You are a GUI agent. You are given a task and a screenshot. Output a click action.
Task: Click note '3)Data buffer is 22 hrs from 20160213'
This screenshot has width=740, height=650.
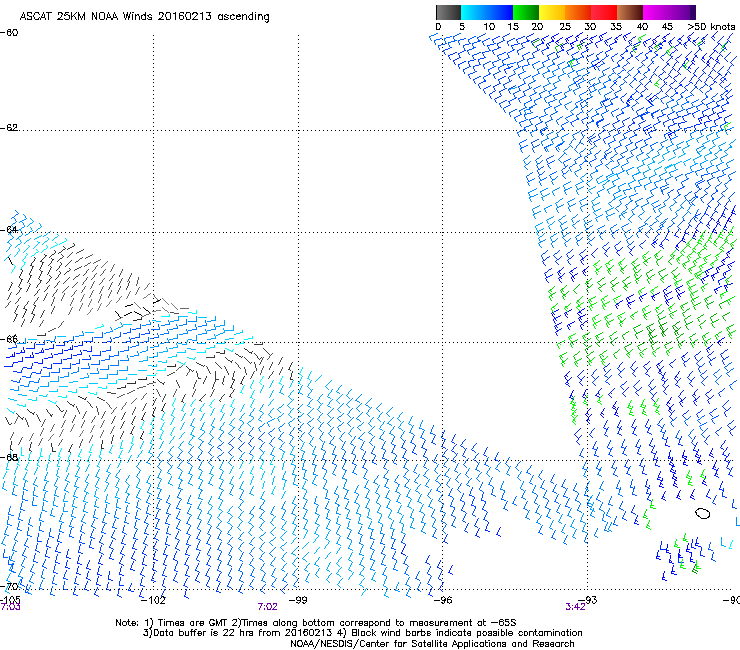237,633
